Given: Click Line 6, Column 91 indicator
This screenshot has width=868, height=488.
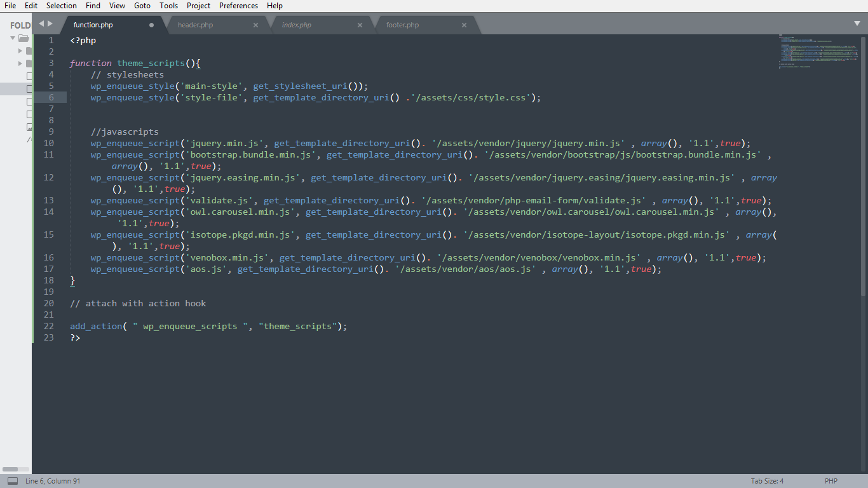Looking at the screenshot, I should 53,481.
